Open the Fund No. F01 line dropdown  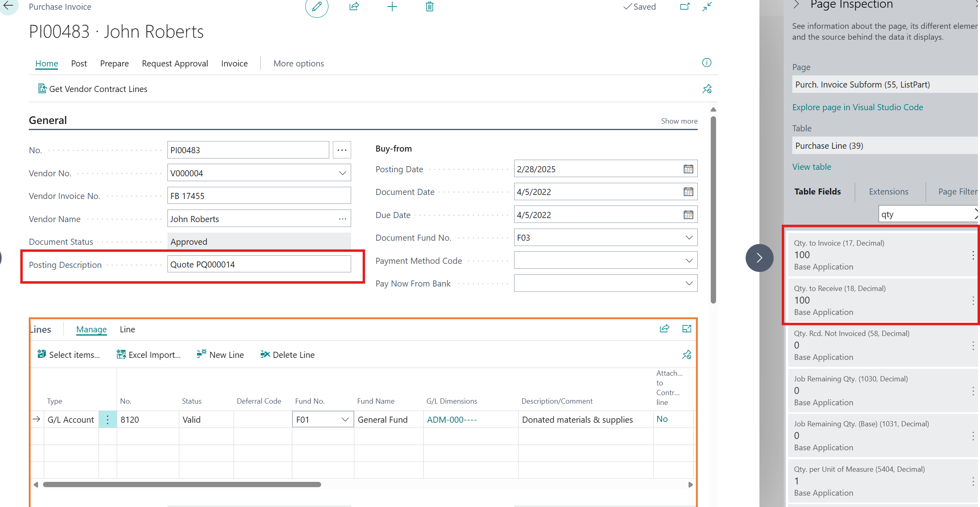345,419
